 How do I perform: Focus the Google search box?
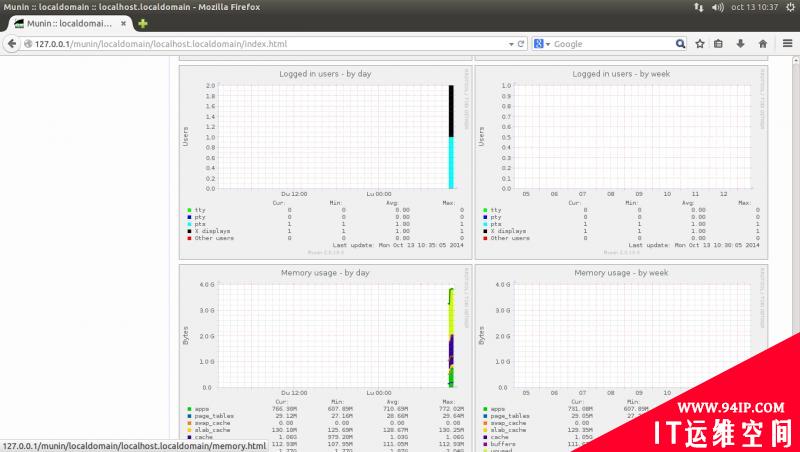[x=612, y=44]
